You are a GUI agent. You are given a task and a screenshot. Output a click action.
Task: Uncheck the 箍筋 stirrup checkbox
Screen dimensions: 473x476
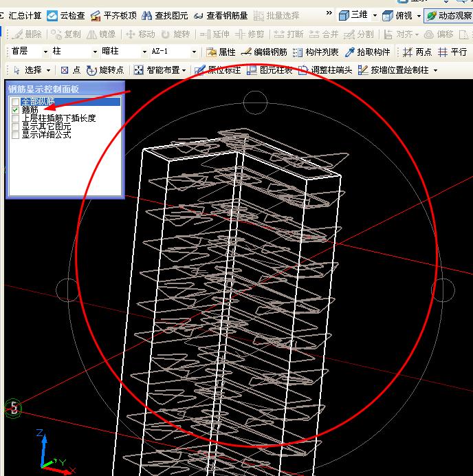pyautogui.click(x=15, y=110)
